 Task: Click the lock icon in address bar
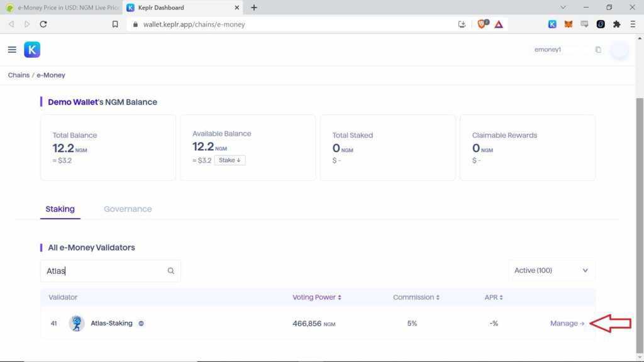click(x=135, y=25)
